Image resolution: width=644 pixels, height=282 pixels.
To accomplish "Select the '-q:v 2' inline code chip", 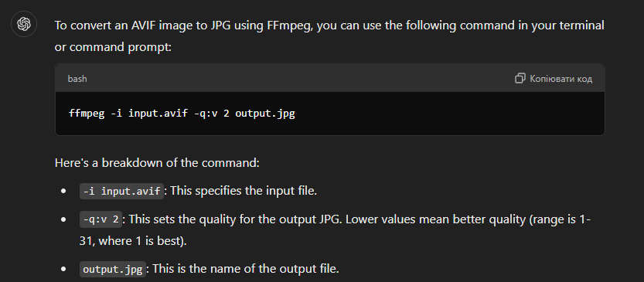I will click(x=101, y=219).
